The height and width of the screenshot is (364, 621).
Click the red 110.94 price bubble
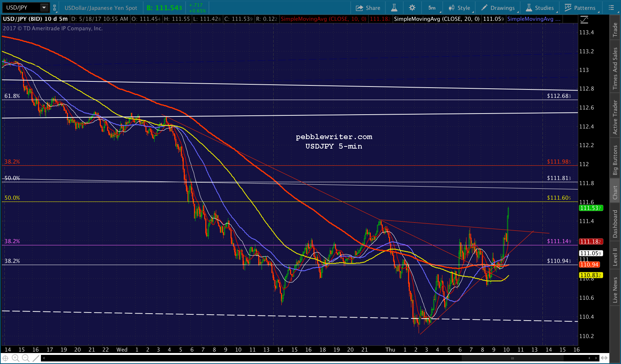(x=589, y=265)
